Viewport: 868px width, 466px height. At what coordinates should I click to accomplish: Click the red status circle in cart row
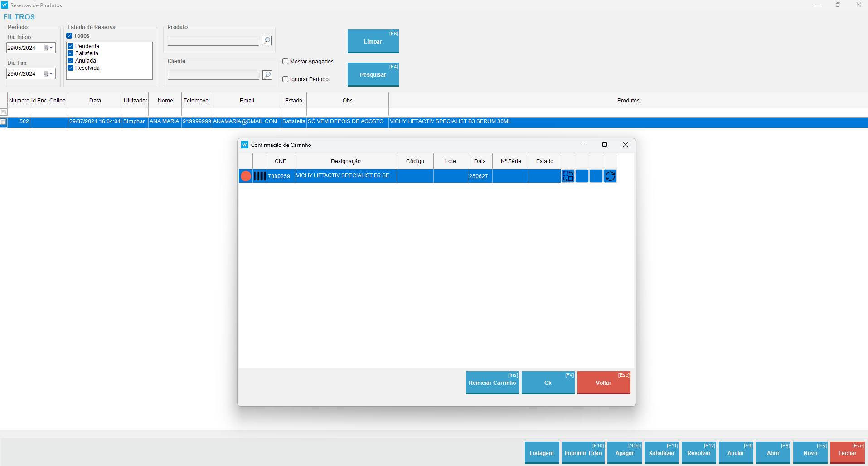click(246, 176)
